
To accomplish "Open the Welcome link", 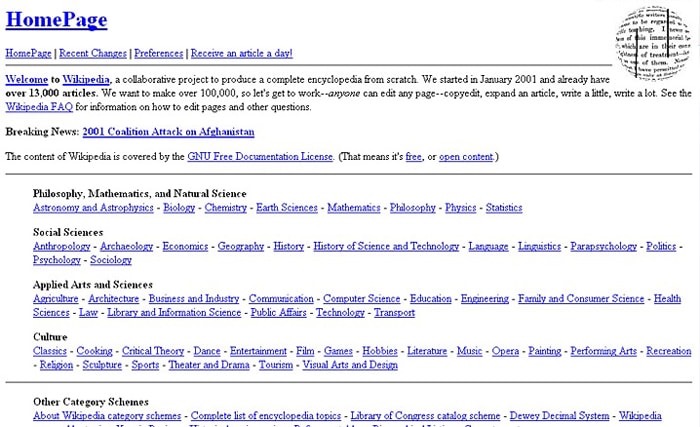I will click(26, 80).
